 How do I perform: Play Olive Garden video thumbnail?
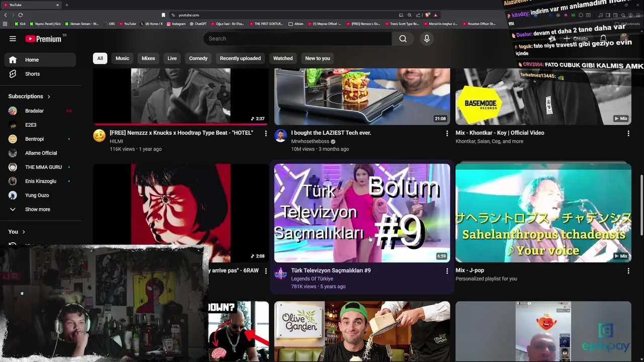(362, 331)
